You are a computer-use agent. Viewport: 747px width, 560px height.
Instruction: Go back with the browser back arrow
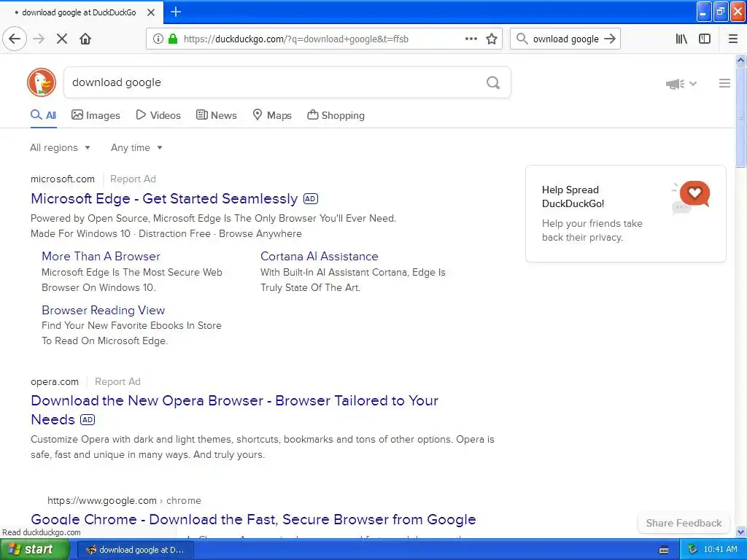(15, 39)
